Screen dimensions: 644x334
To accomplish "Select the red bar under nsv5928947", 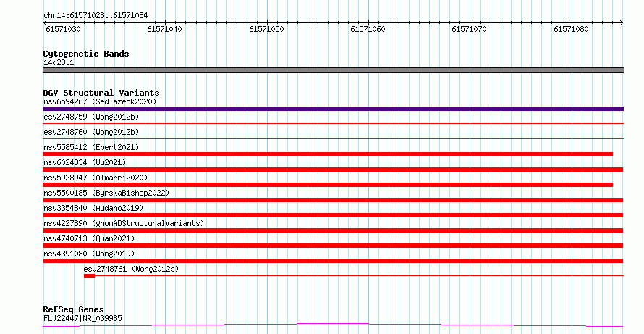I will [x=328, y=185].
